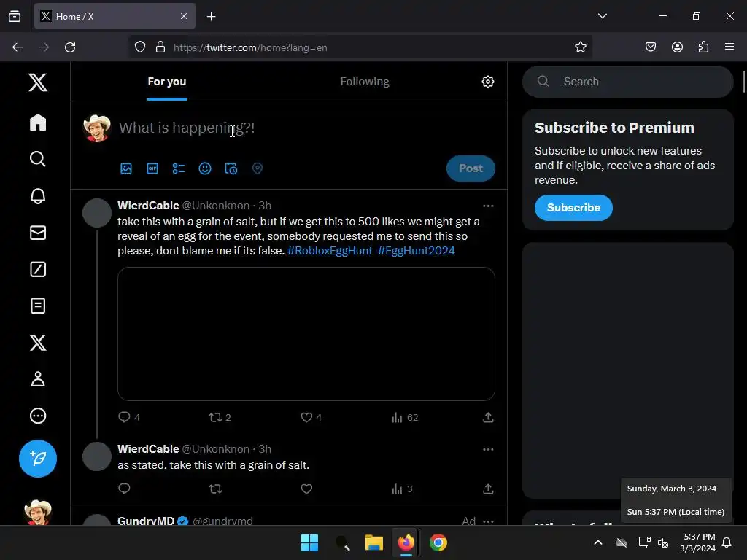The image size is (747, 560).
Task: Click the blue compose post feather button
Action: pos(38,459)
